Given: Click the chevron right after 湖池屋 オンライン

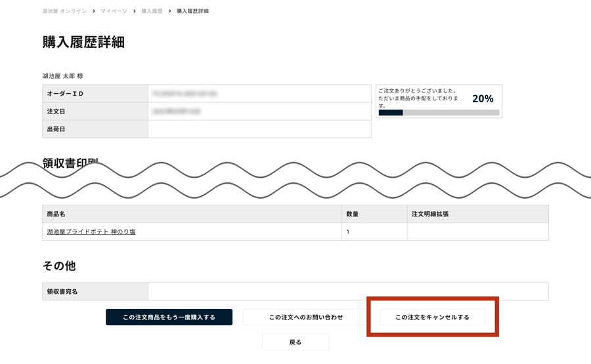Looking at the screenshot, I should (93, 11).
